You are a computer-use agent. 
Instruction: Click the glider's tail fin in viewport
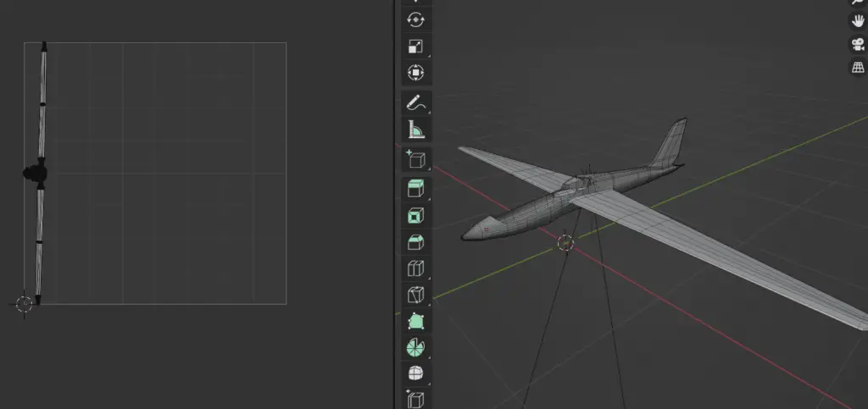[x=671, y=142]
